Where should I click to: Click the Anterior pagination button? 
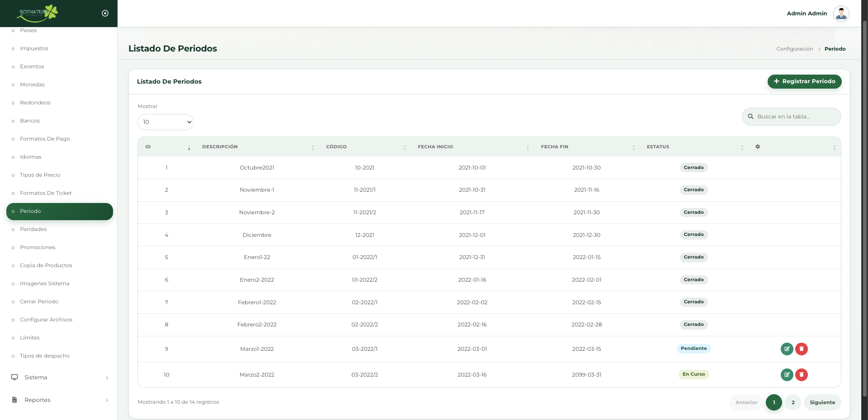tap(746, 402)
